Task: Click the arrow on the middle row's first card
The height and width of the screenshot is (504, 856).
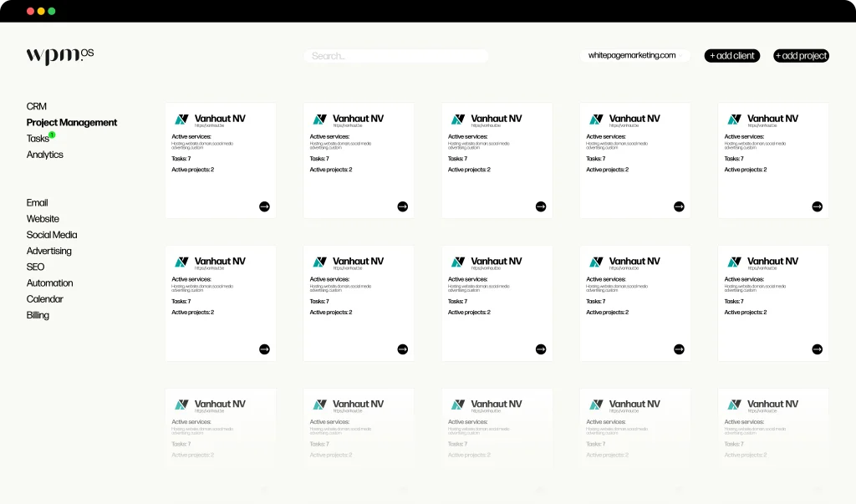Action: pyautogui.click(x=264, y=349)
